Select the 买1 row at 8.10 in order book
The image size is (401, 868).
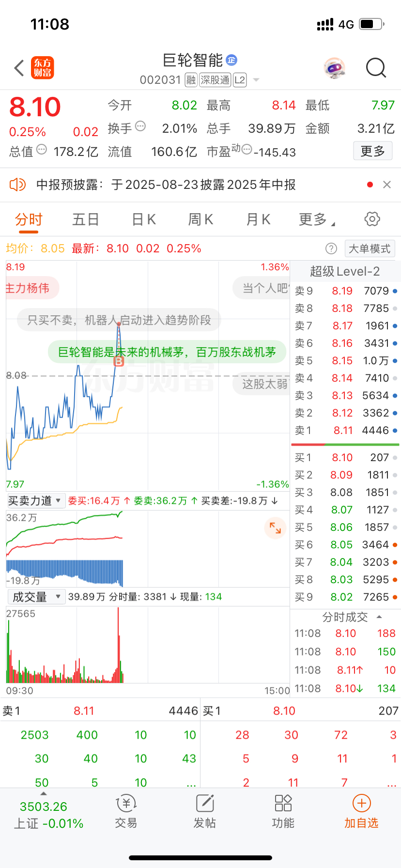click(x=345, y=457)
